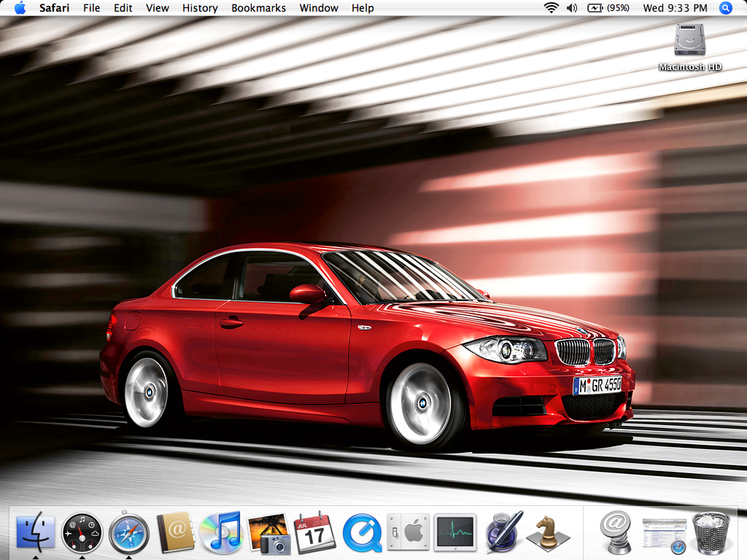747x560 pixels.
Task: Launch iTunes from the Dock
Action: [x=221, y=532]
